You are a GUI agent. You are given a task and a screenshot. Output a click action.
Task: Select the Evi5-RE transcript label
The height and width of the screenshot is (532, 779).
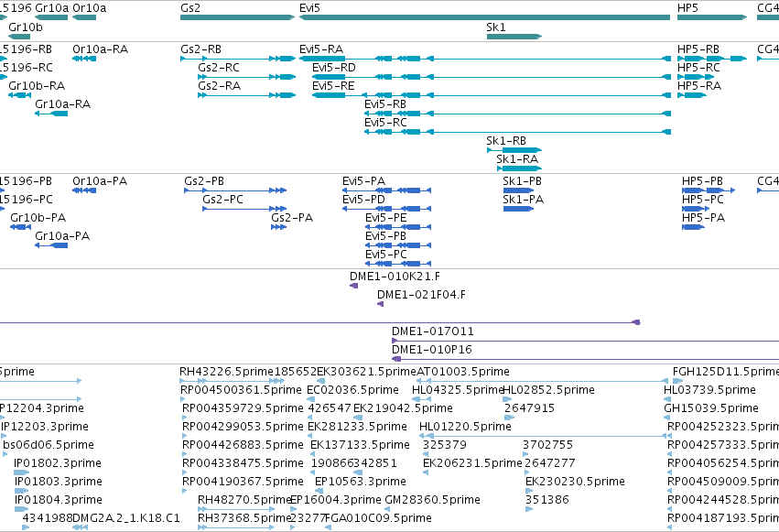tap(333, 86)
